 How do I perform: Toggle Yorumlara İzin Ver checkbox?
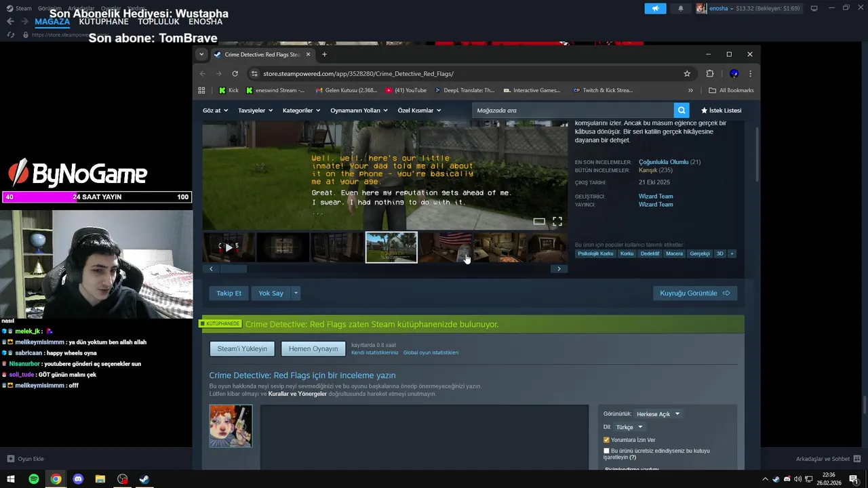coord(606,440)
